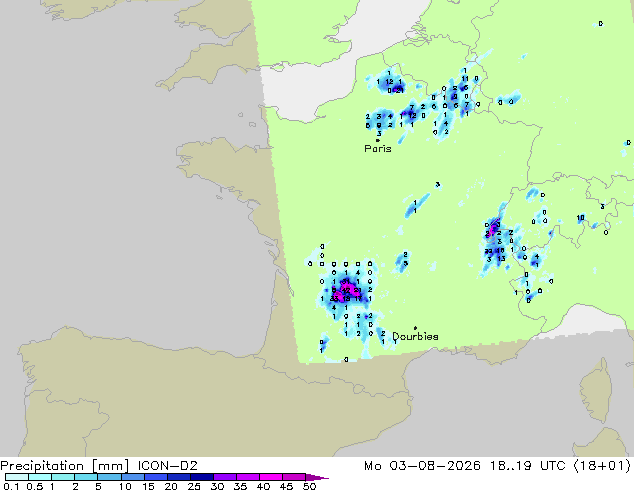The image size is (634, 490).
Task: Click the over-50 mm arrow on the legend
Action: pos(317,477)
